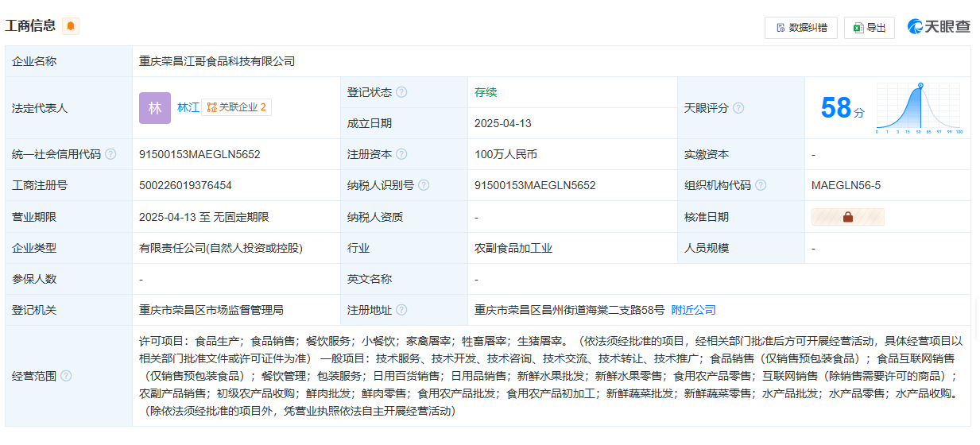
Task: Click help icon beside 纳税人识别号
Action: coord(424,185)
